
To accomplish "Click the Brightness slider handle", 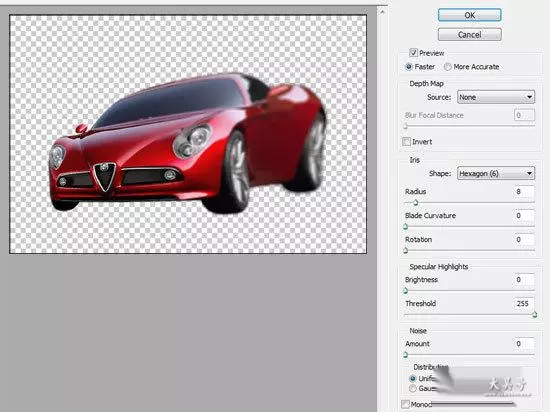I will coord(406,291).
